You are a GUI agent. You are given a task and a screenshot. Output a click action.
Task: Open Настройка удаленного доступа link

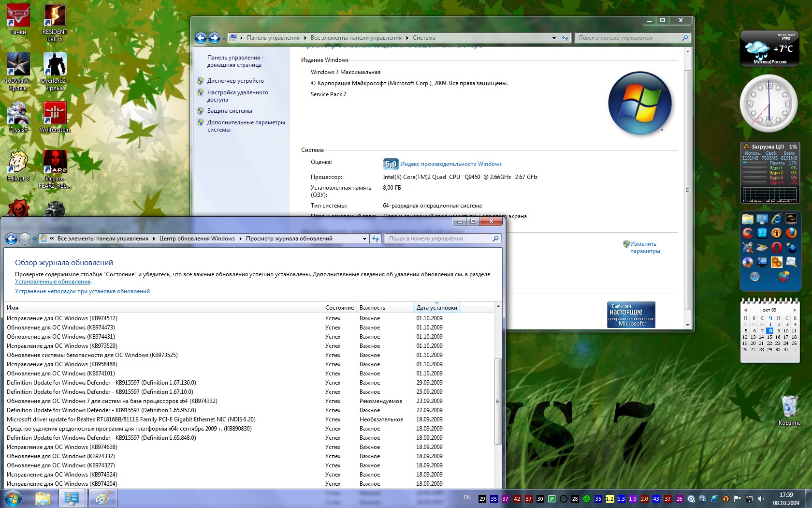[237, 96]
